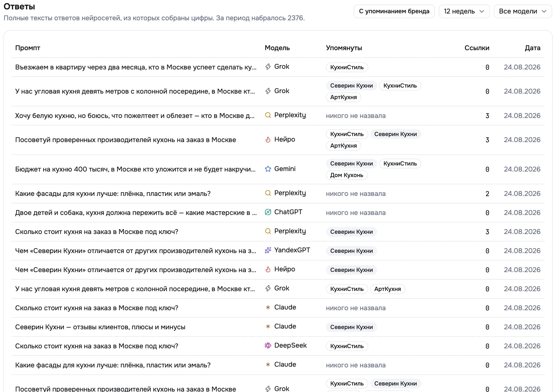559x392 pixels.
Task: Open the "Хочу белую кухню" prompt
Action: pos(135,116)
